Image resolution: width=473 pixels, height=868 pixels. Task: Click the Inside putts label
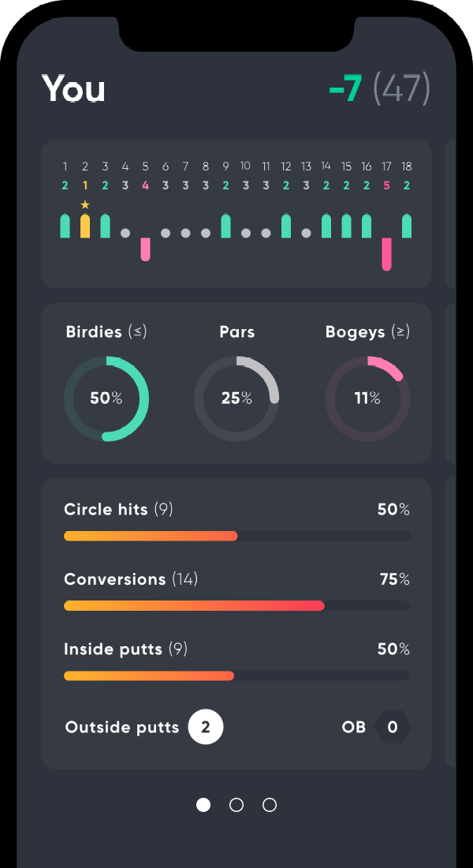click(x=113, y=649)
